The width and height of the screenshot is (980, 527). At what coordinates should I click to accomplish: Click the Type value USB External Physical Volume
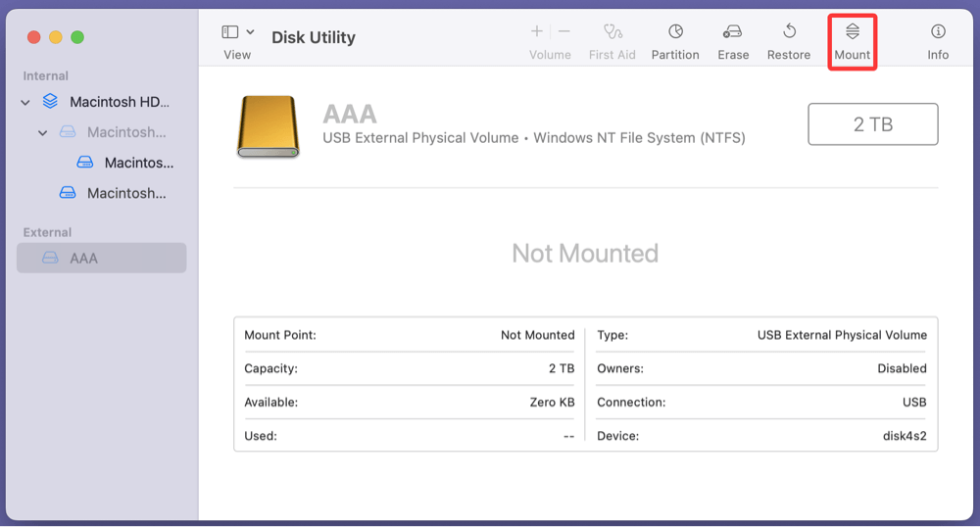point(842,335)
